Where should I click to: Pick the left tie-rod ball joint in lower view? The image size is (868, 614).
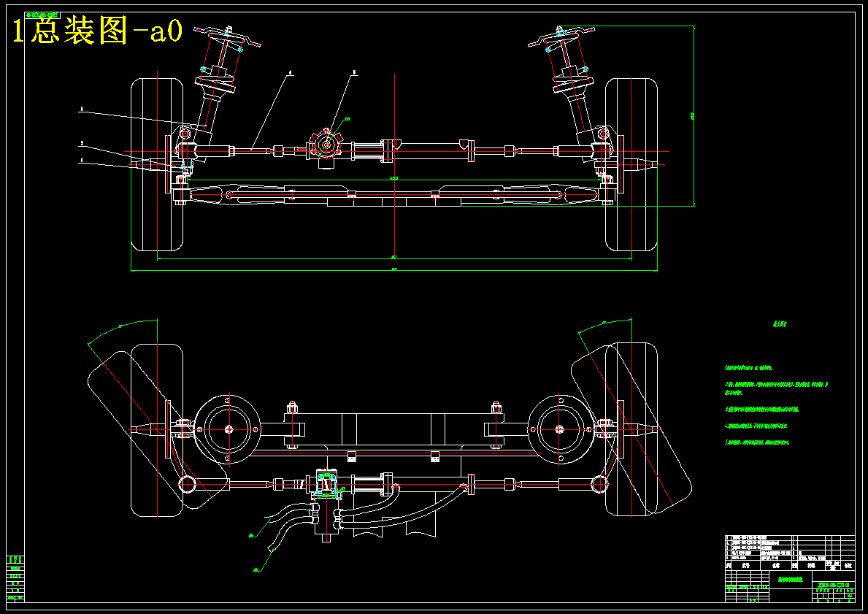pos(188,485)
